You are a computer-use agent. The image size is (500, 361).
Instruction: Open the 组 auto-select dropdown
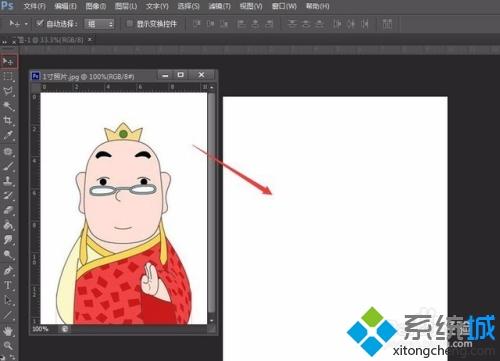click(99, 24)
